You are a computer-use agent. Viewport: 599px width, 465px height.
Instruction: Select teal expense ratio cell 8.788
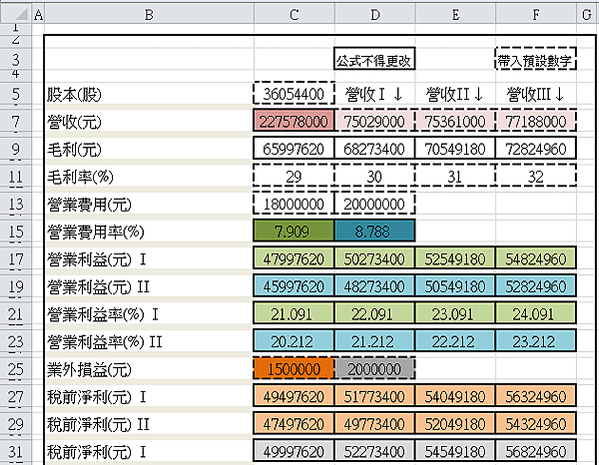coord(374,231)
